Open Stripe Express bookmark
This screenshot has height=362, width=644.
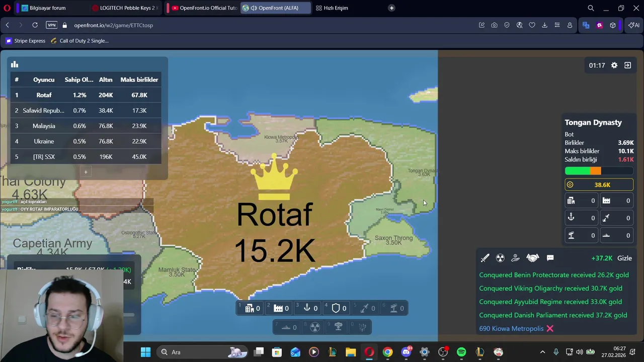(26, 41)
